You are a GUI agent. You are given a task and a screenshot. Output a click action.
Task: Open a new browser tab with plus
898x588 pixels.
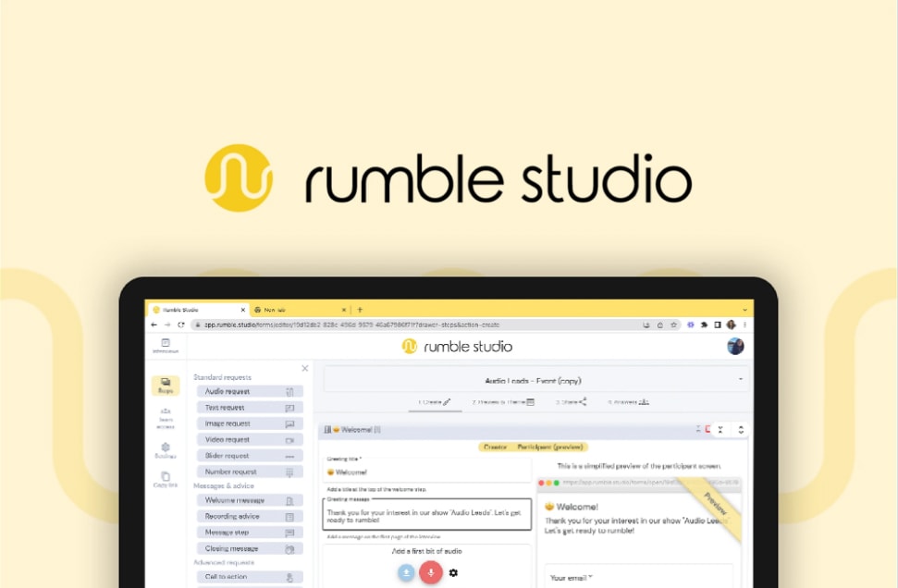pos(360,310)
